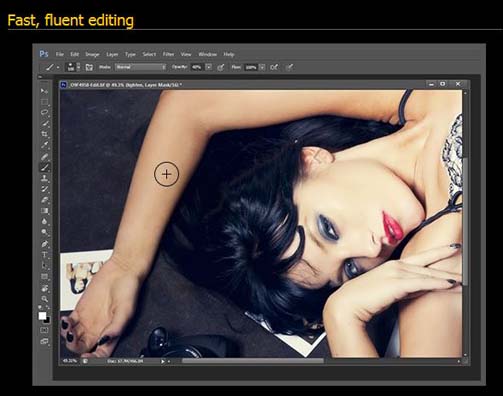Image resolution: width=503 pixels, height=396 pixels.
Task: Select the Pen tool
Action: (44, 244)
